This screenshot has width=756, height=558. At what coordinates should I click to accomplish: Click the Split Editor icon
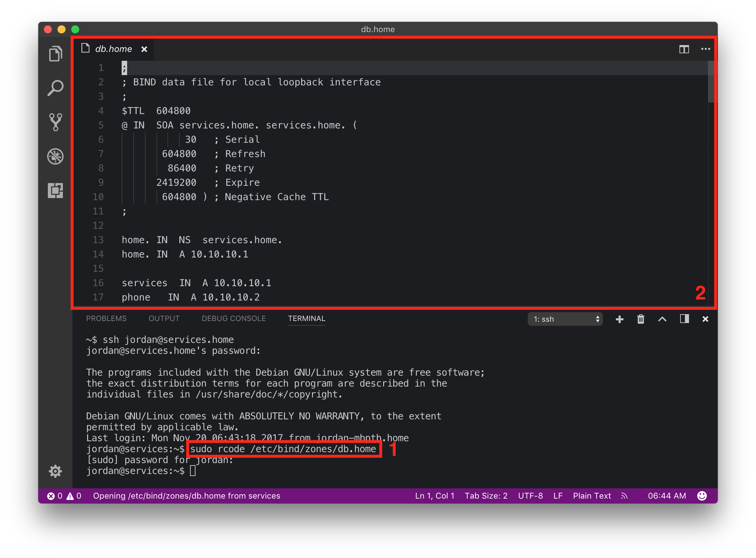tap(684, 50)
